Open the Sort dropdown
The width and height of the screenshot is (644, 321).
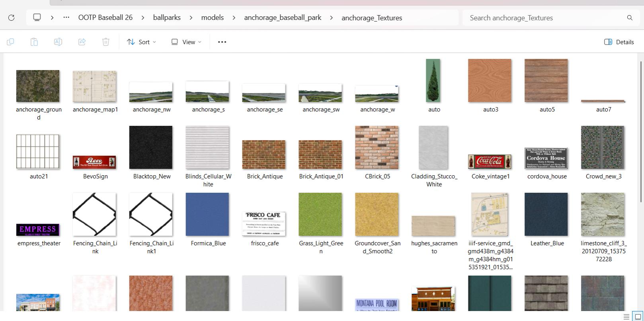pos(141,42)
